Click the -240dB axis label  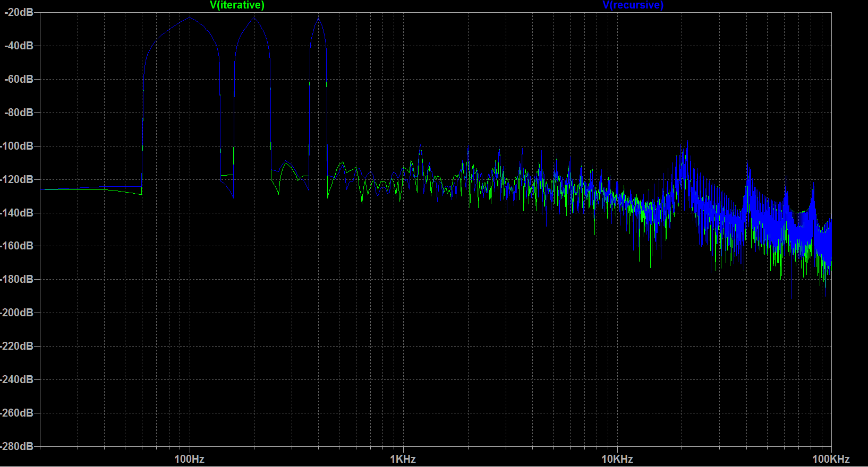point(16,379)
